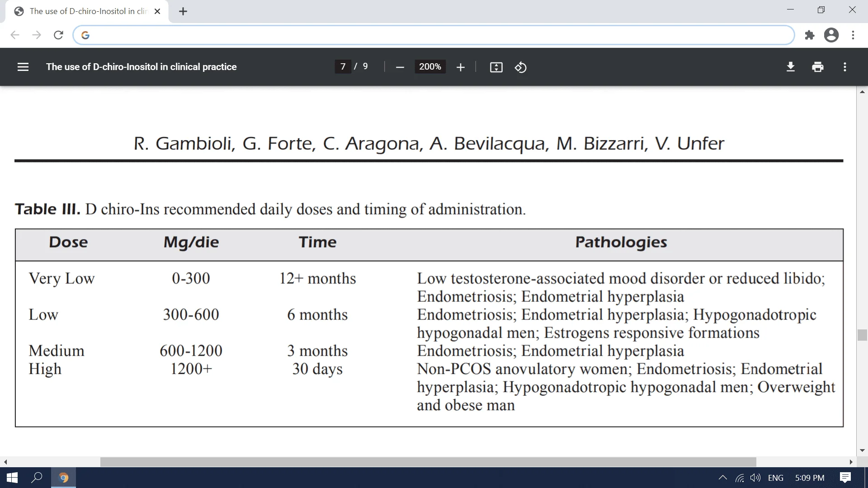
Task: Open a new browser tab
Action: pos(183,11)
